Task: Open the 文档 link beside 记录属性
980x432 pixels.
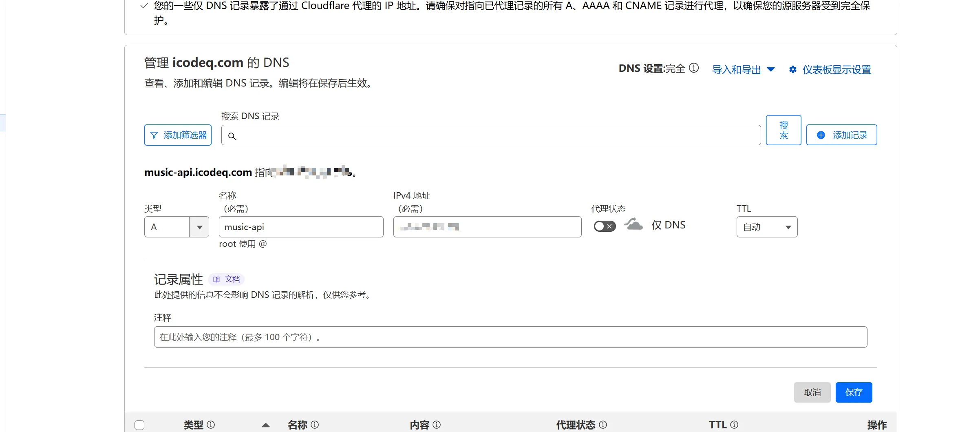Action: 226,279
